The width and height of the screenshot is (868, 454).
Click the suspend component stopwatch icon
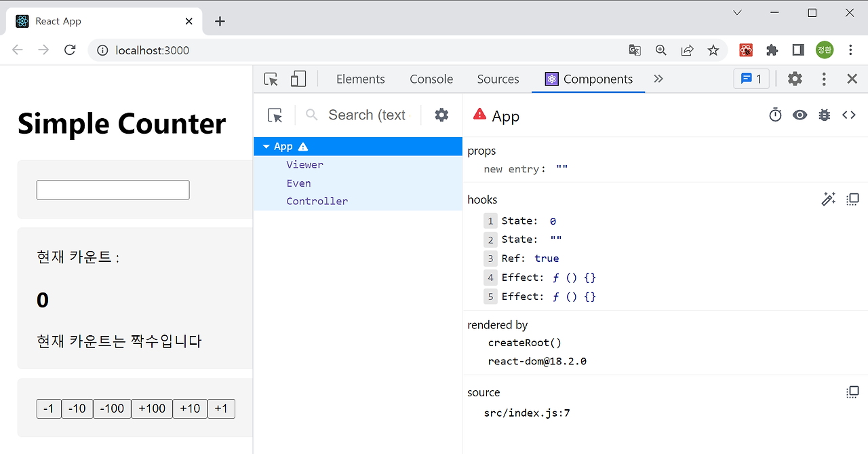point(775,115)
